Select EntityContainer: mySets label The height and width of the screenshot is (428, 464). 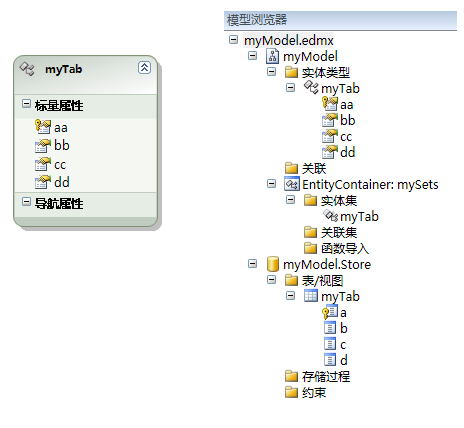[x=370, y=184]
